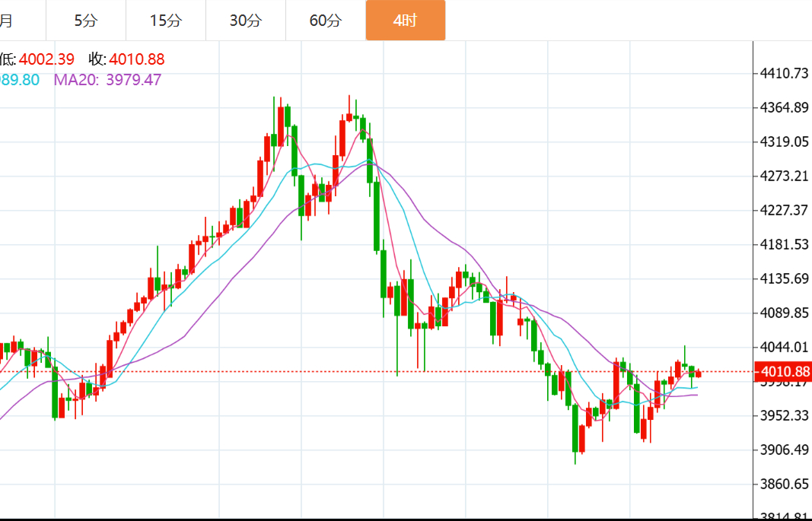Click the 3906.49 price axis label
812x521 pixels.
click(x=784, y=450)
